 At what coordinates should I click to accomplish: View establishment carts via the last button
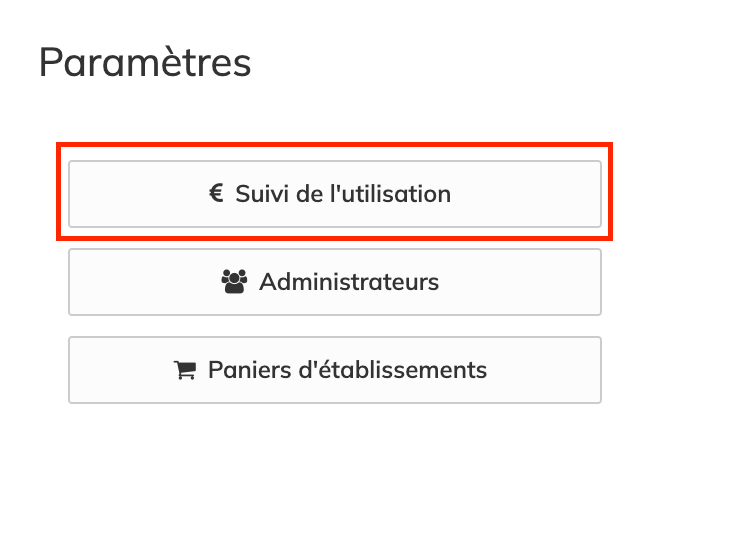click(334, 370)
